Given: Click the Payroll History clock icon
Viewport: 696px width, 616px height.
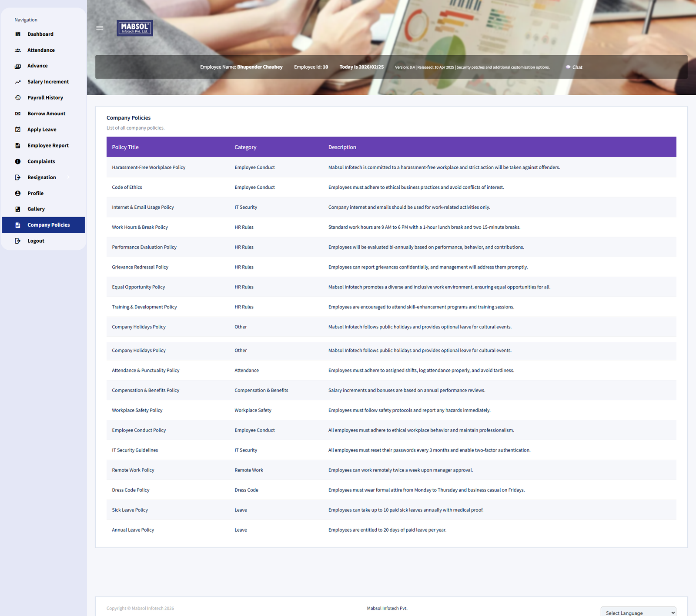Looking at the screenshot, I should click(18, 98).
